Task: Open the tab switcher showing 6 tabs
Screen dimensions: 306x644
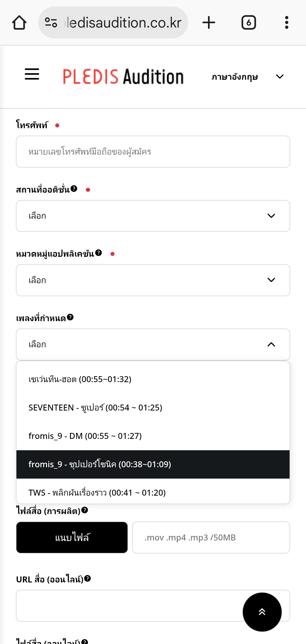Action: coord(249,22)
